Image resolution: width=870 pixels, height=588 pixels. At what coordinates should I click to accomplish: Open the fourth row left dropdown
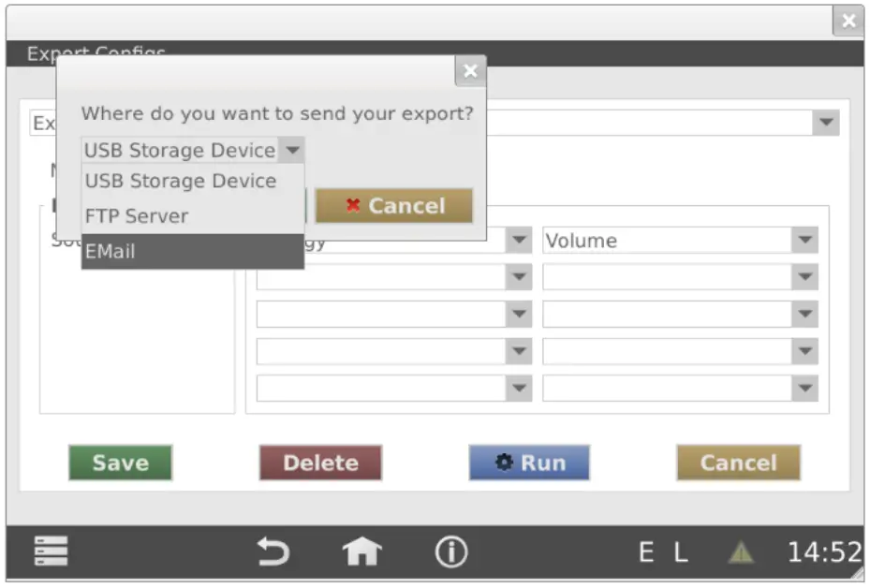(394, 351)
